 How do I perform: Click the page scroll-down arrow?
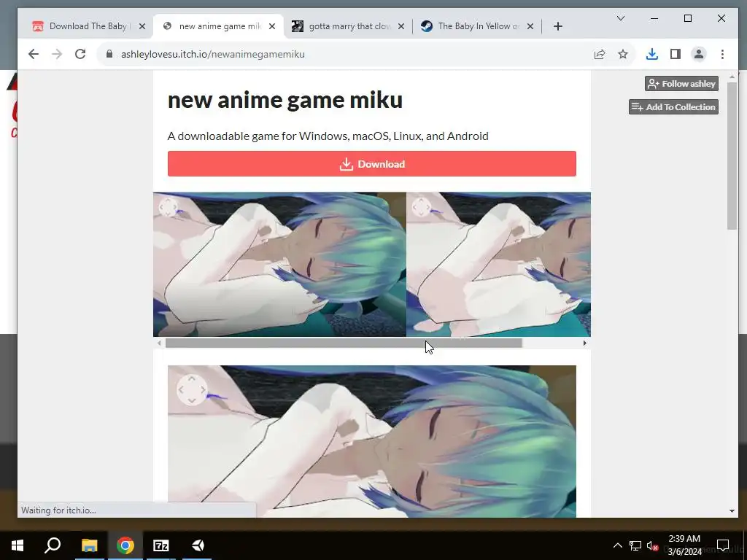coord(732,511)
